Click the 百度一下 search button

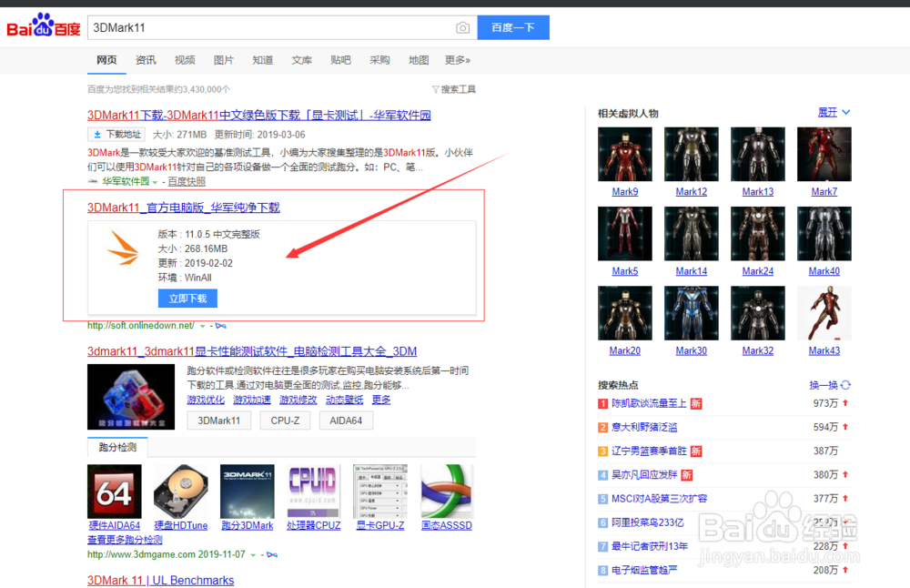pyautogui.click(x=513, y=27)
